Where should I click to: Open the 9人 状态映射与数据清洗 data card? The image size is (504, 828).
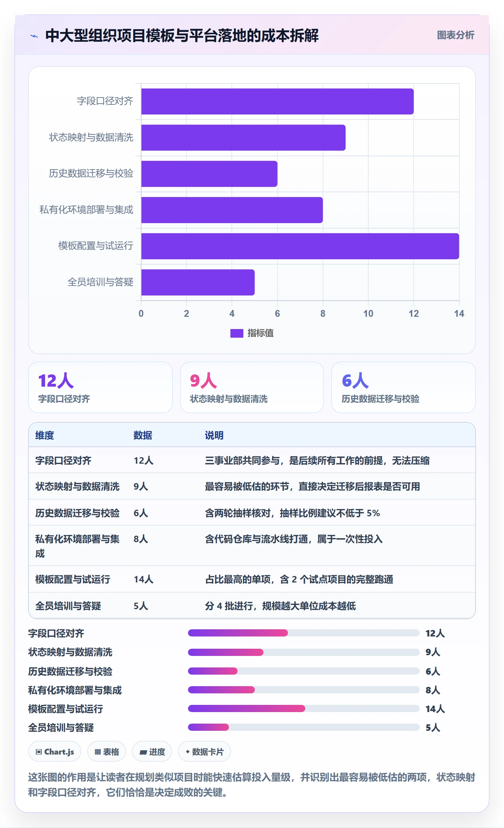point(252,387)
